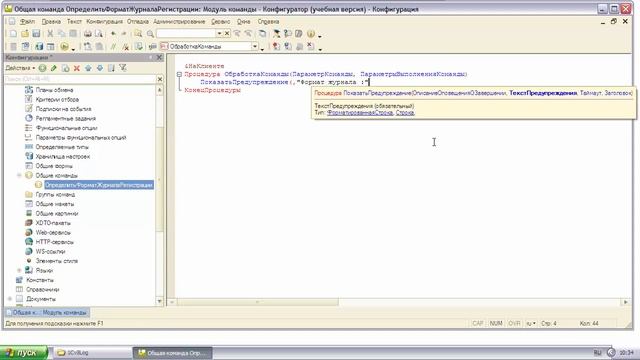The height and width of the screenshot is (360, 640).
Task: Open the Справка menu
Action: [268, 22]
